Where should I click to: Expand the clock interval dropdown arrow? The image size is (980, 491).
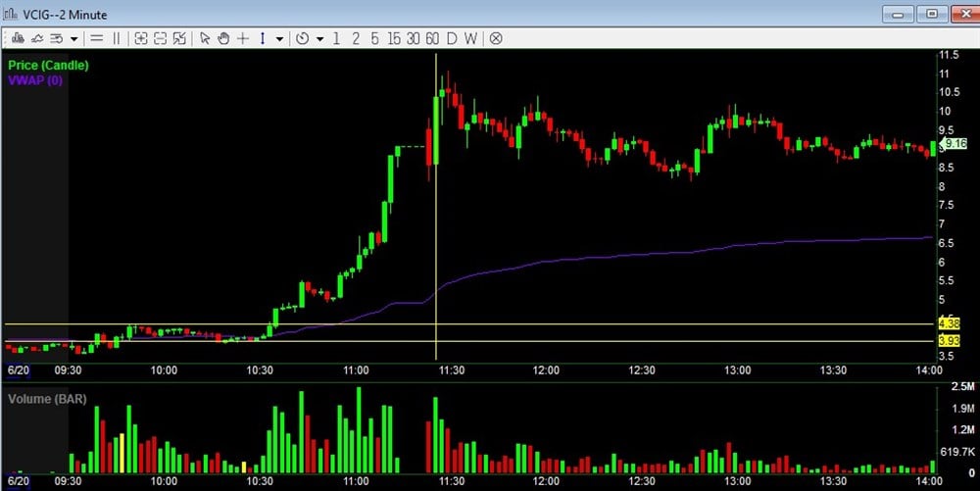pos(320,39)
